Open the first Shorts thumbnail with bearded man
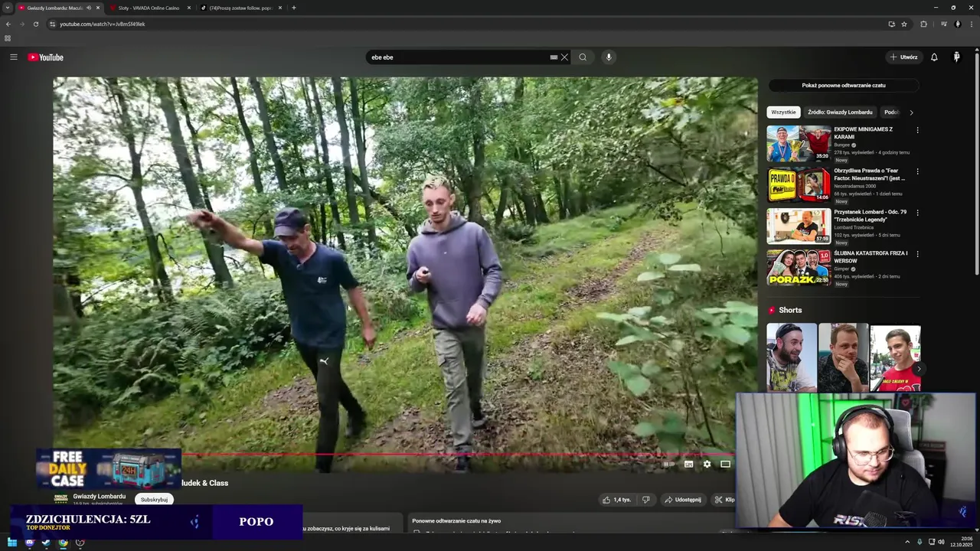Viewport: 980px width, 551px height. (x=792, y=357)
